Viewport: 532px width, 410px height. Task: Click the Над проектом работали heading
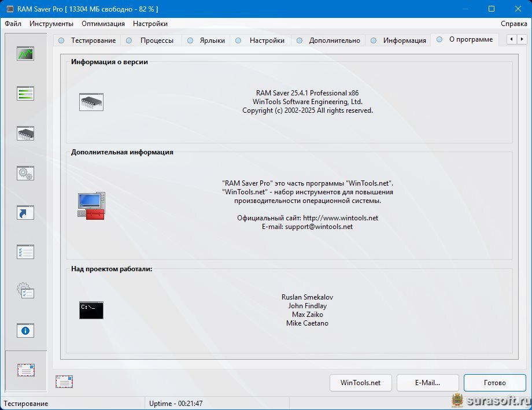tap(112, 269)
